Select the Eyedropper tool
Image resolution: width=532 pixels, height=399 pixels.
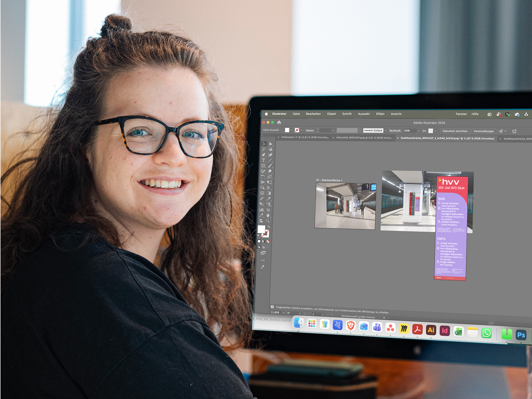click(269, 199)
